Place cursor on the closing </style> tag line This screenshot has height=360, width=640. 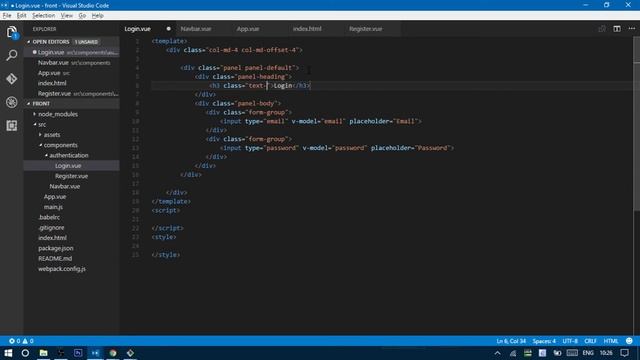166,255
